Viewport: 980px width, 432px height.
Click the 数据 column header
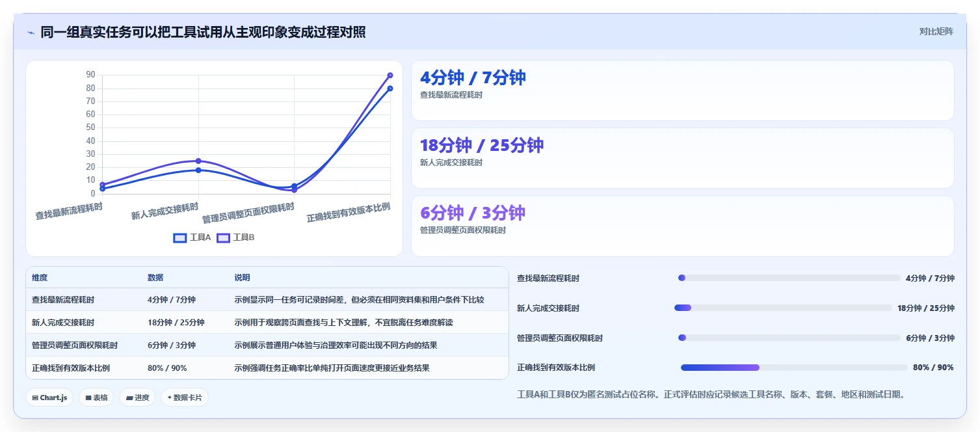click(155, 277)
